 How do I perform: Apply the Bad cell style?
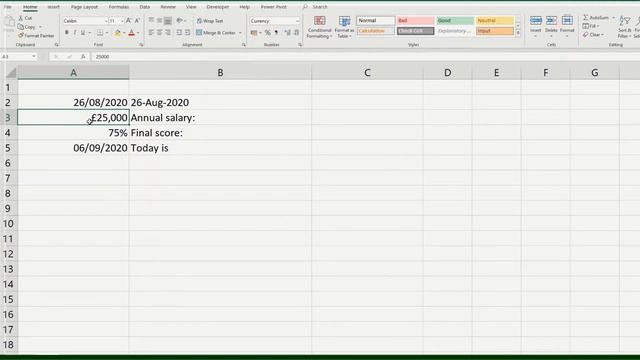pyautogui.click(x=415, y=20)
